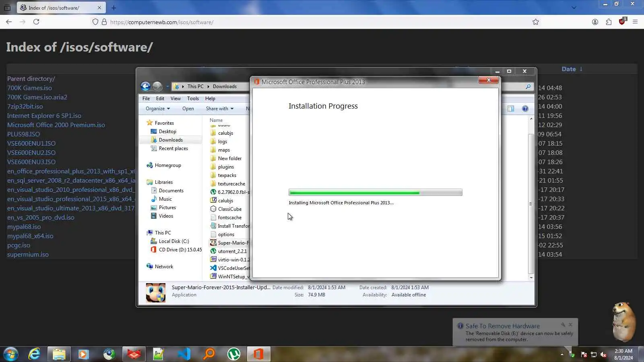Open the View menu in Explorer
The height and width of the screenshot is (362, 644).
175,99
